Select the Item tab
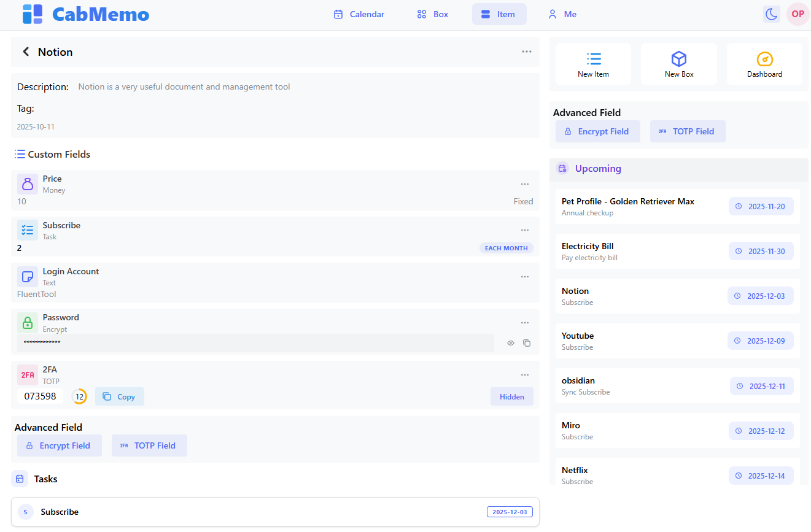 click(x=499, y=14)
